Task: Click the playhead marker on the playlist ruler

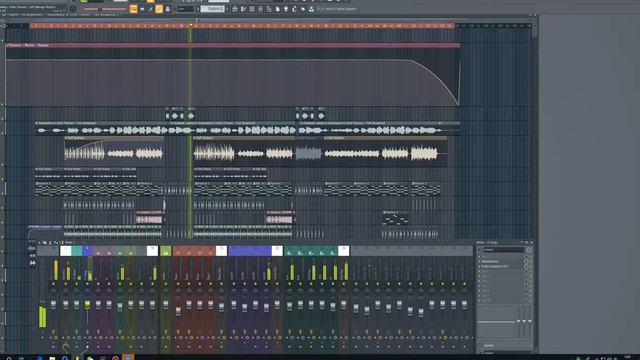Action: (x=190, y=26)
